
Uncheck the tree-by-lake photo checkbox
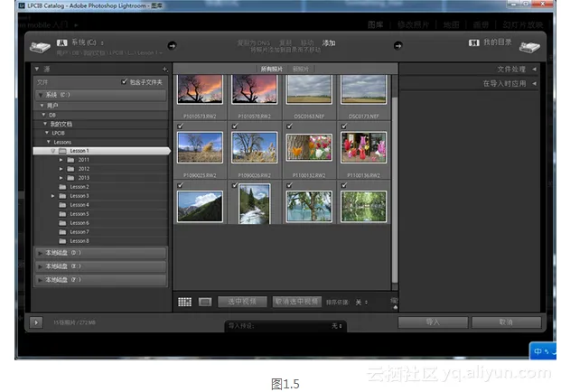pos(289,185)
